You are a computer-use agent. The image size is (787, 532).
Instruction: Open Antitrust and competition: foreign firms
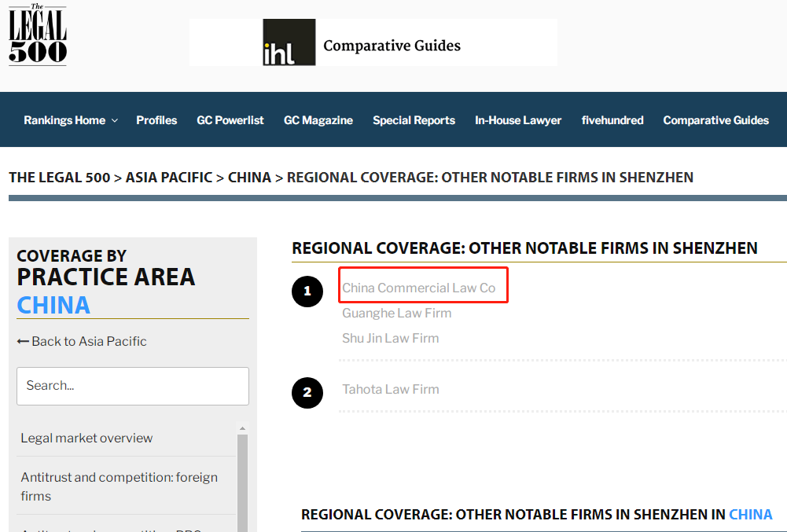[120, 486]
